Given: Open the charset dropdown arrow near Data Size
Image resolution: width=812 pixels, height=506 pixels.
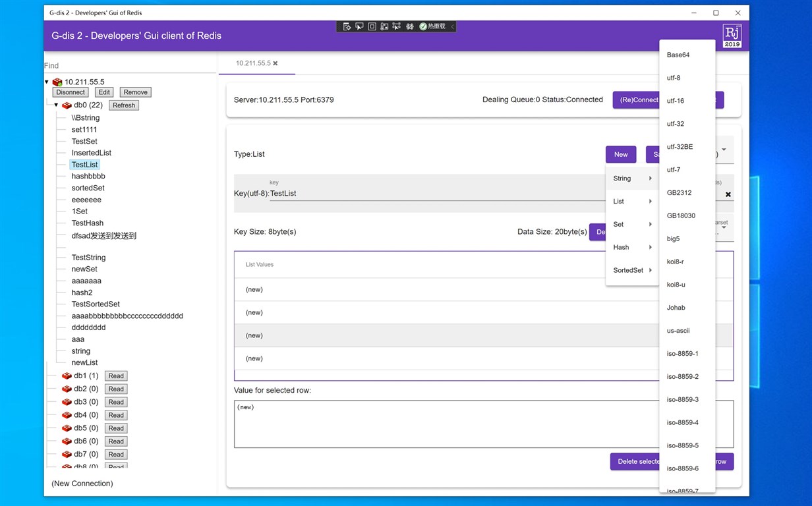Looking at the screenshot, I should (724, 227).
